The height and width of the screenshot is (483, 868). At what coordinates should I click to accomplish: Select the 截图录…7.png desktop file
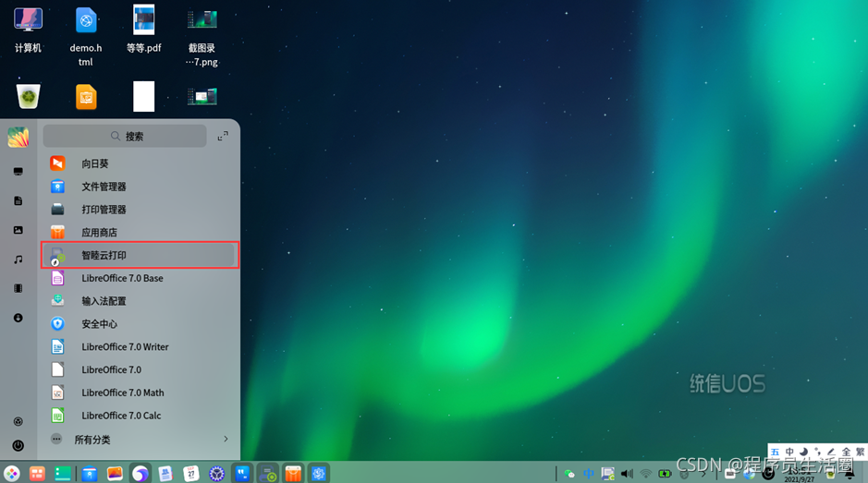coord(202,37)
